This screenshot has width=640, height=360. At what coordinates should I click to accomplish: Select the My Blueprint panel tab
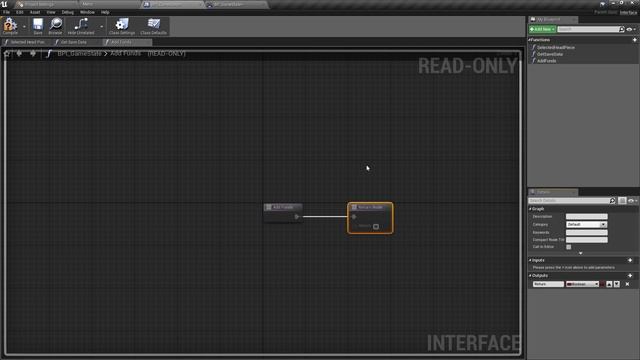(x=552, y=20)
